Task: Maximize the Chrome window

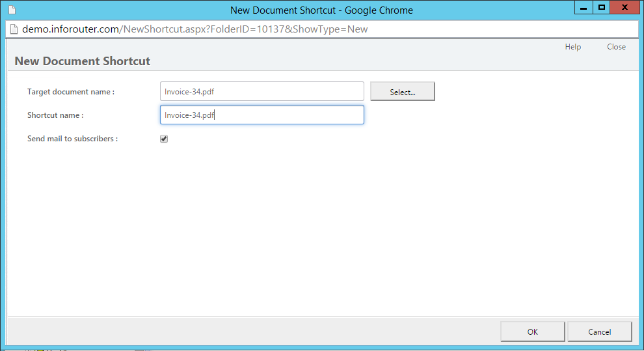Action: [x=601, y=7]
